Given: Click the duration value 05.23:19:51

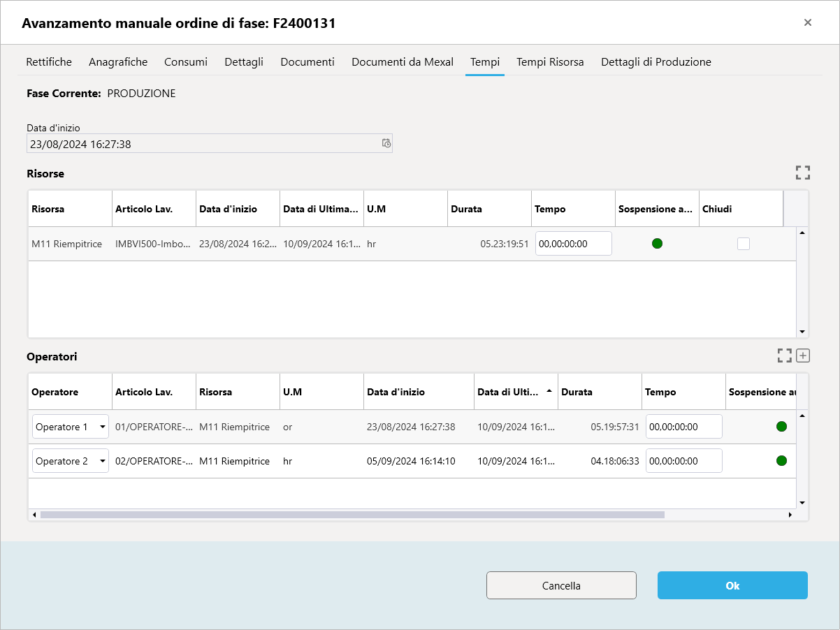Looking at the screenshot, I should click(x=505, y=244).
